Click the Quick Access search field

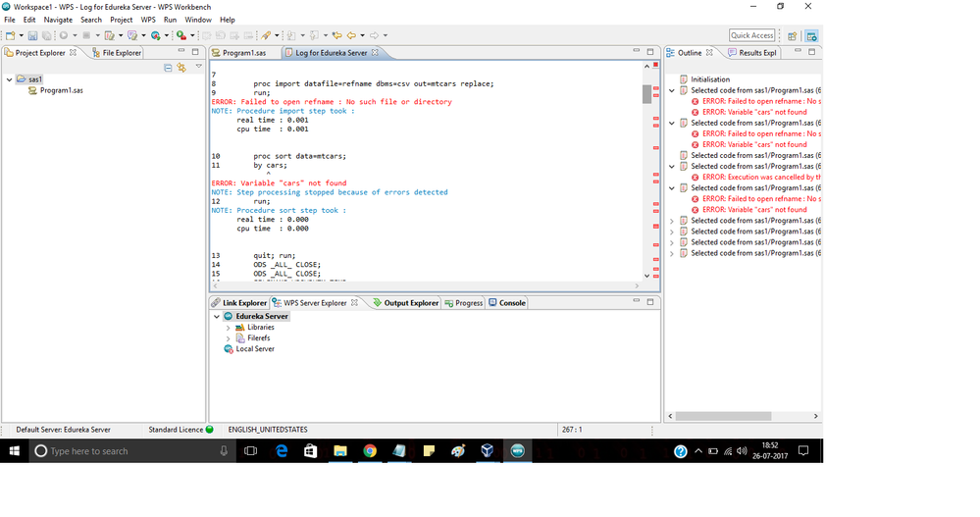coord(751,35)
